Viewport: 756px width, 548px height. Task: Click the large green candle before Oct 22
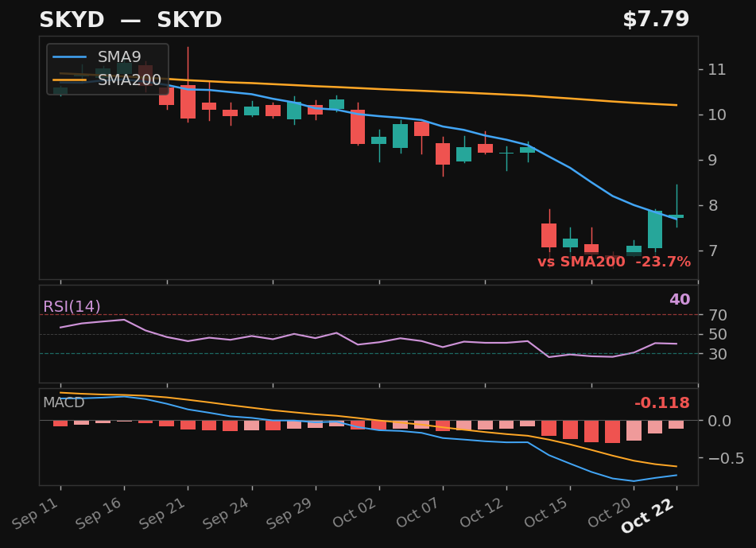point(655,230)
